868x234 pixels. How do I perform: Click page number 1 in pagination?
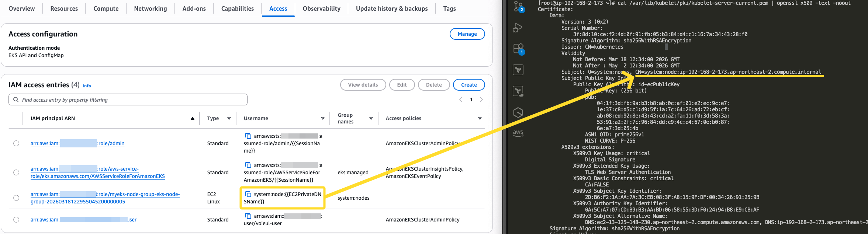(471, 99)
